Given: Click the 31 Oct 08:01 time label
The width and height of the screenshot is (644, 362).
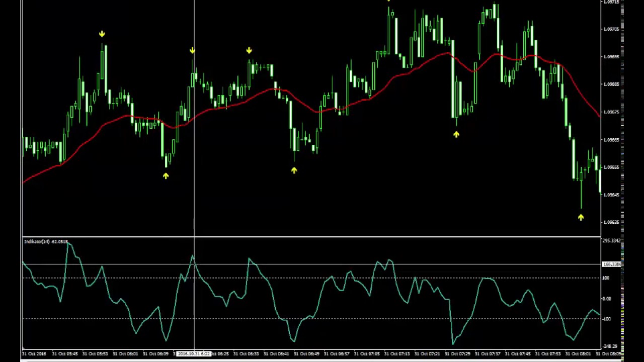Looking at the screenshot, I should 579,354.
